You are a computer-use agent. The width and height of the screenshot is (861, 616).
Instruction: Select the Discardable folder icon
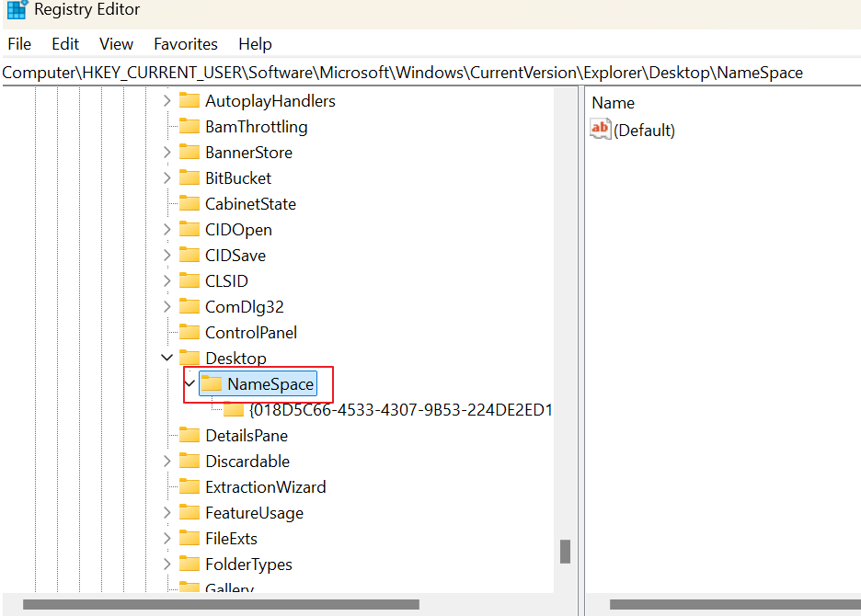pos(189,461)
